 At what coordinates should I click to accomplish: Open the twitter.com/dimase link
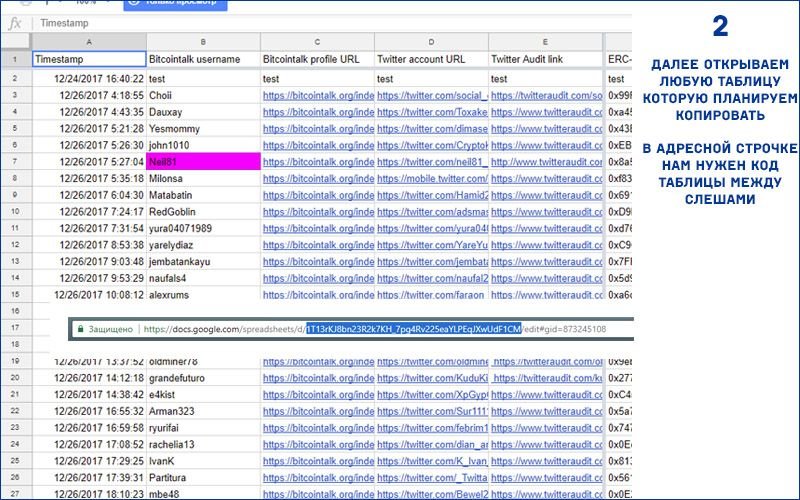(x=432, y=129)
